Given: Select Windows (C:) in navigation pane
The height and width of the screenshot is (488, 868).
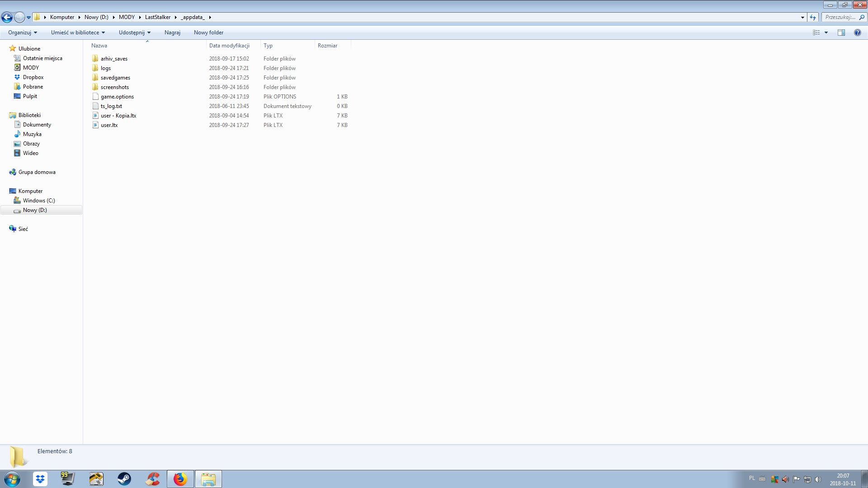Looking at the screenshot, I should pyautogui.click(x=39, y=201).
